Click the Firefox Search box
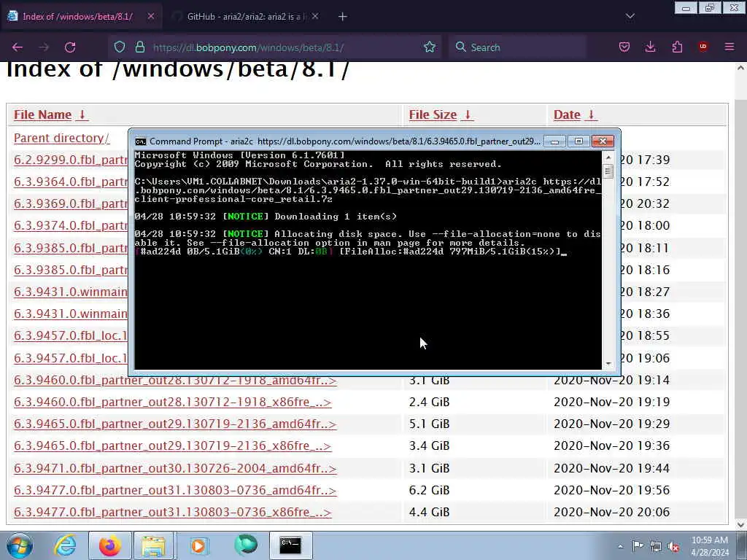The width and height of the screenshot is (747, 560). (517, 47)
